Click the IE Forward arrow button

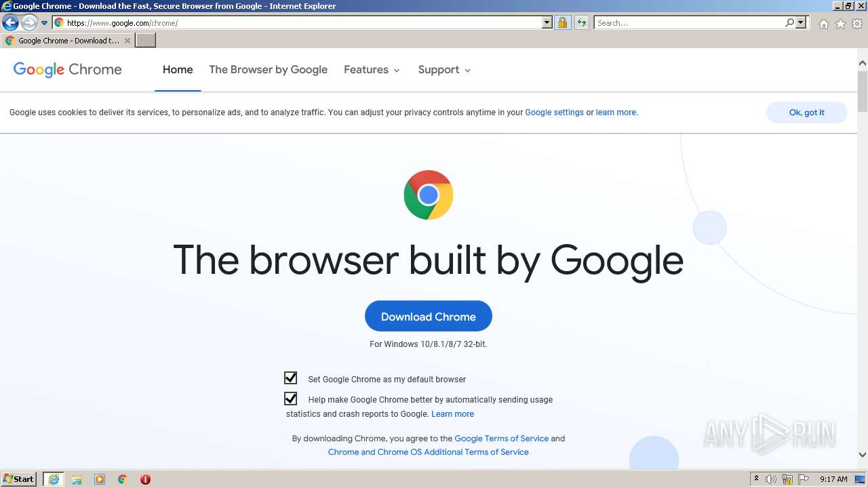[x=29, y=23]
